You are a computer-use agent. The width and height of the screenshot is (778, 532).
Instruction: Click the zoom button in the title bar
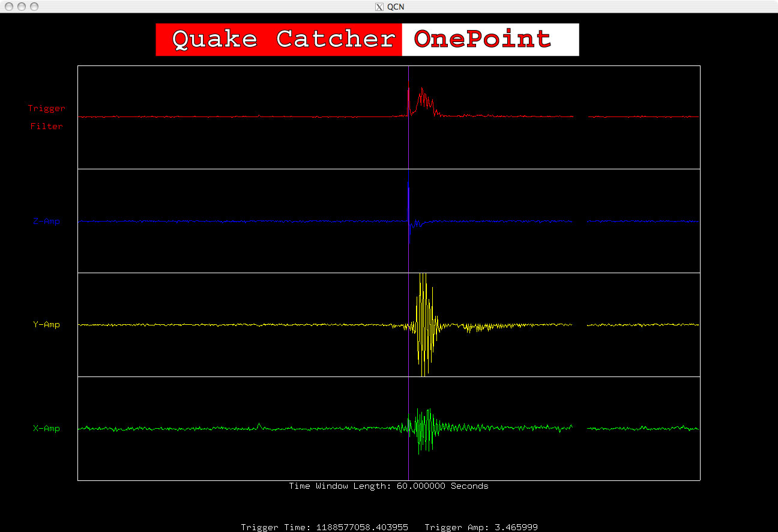[34, 7]
